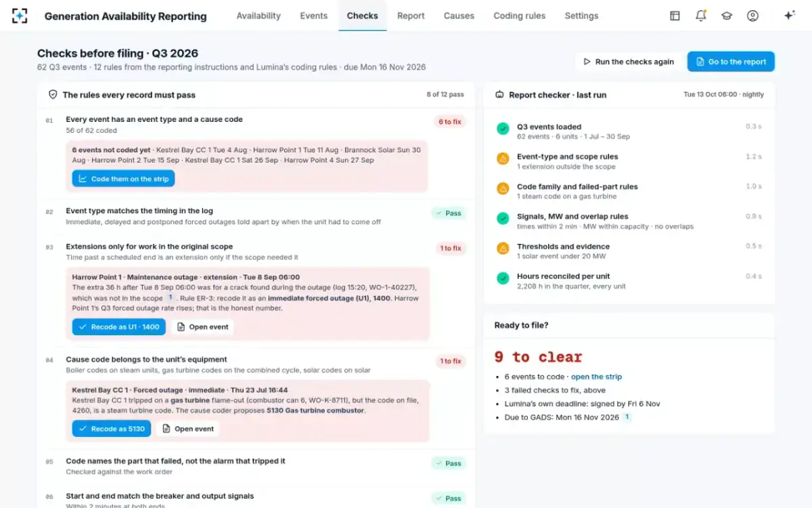
Task: Click warning icon for Thresholds and evidence
Action: tap(503, 248)
